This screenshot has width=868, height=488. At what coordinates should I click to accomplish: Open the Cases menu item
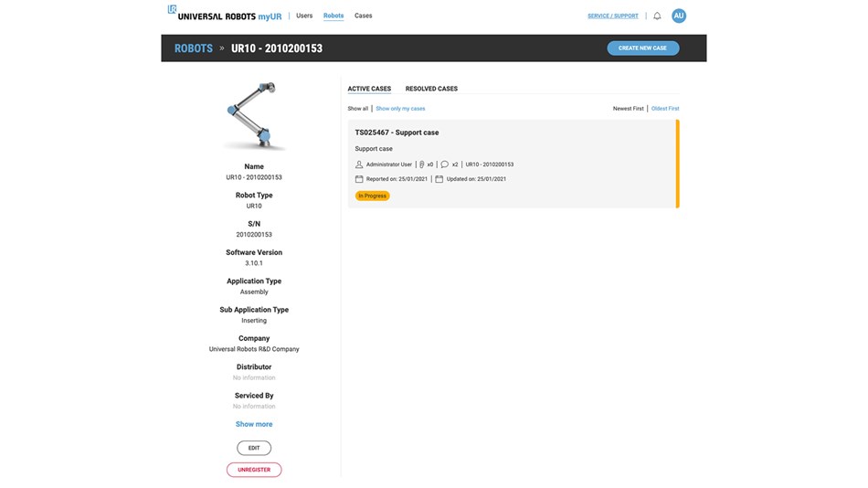(x=363, y=16)
